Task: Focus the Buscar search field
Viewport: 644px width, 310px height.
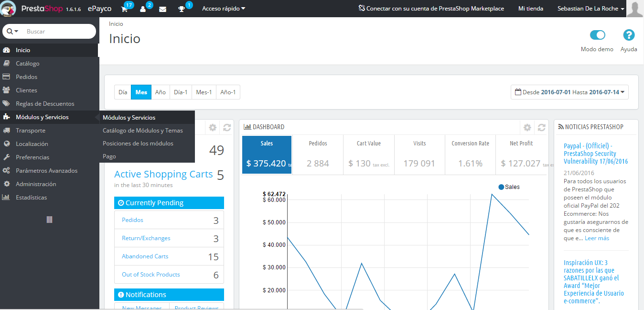Action: pos(58,31)
